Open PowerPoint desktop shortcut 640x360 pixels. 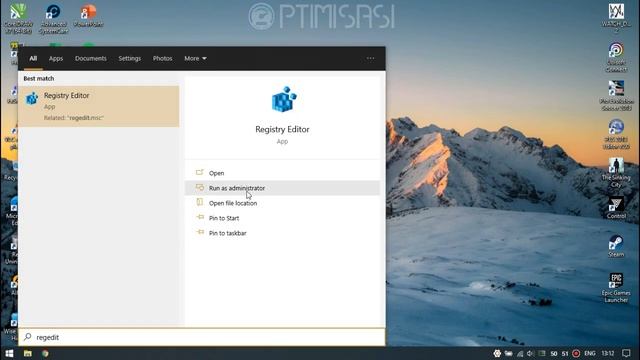(x=88, y=16)
